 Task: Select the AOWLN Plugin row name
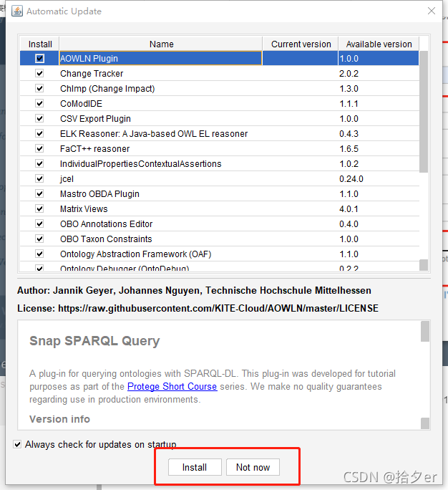(x=160, y=59)
